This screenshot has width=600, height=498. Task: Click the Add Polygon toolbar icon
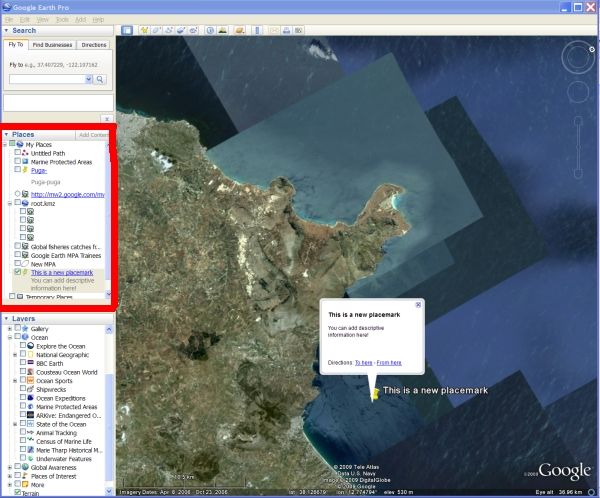(x=156, y=30)
